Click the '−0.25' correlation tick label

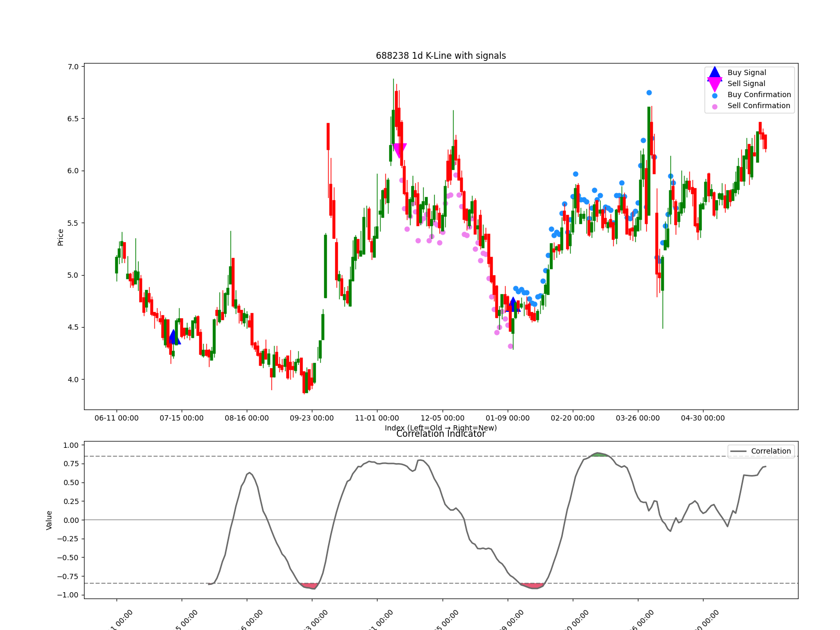tap(68, 539)
